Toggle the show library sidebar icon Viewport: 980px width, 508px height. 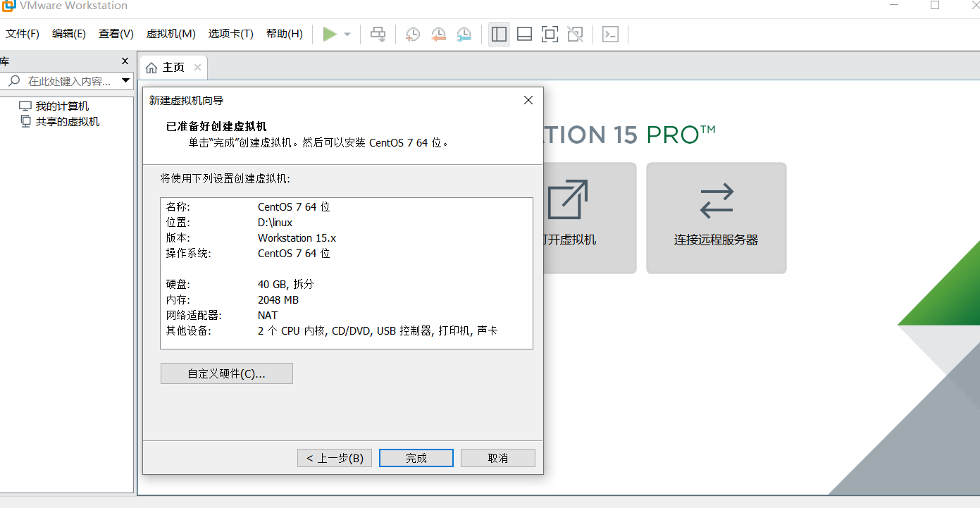point(500,34)
